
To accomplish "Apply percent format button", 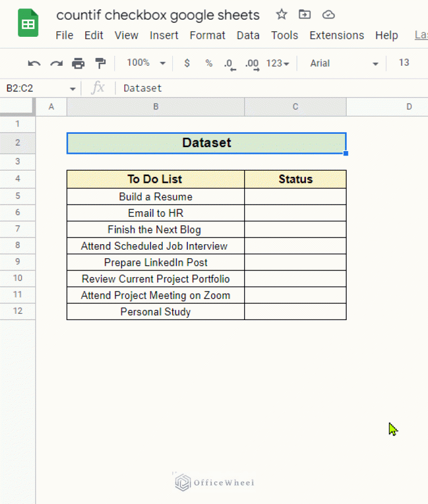I will tap(209, 64).
